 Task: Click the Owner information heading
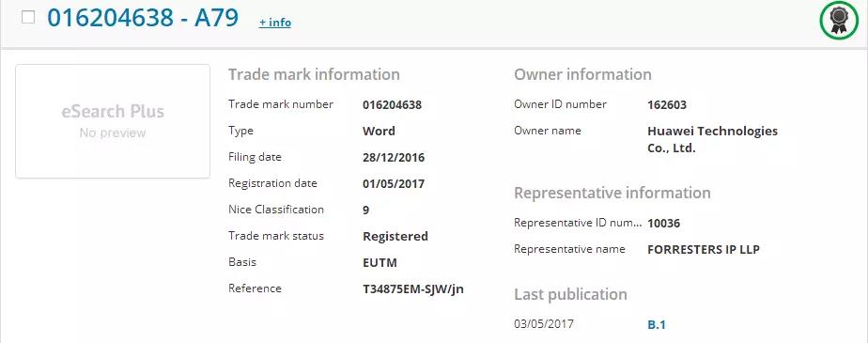[583, 74]
